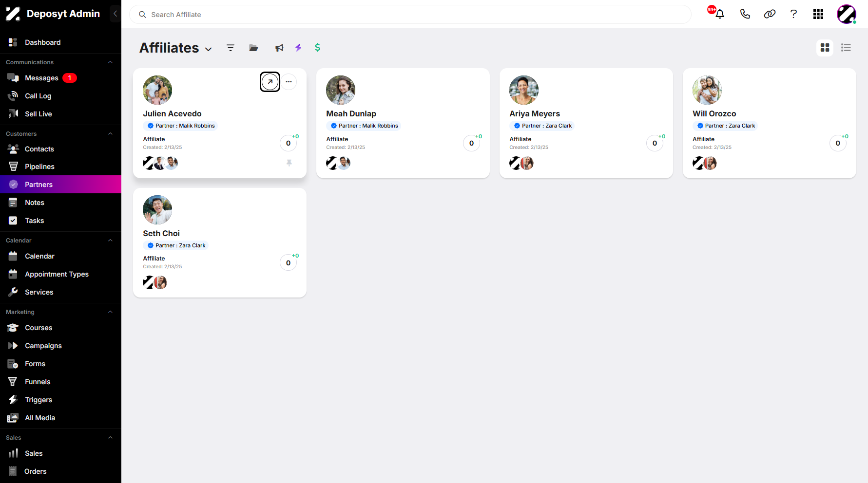This screenshot has width=868, height=483.
Task: Open Sell Live in sidebar
Action: pos(60,114)
